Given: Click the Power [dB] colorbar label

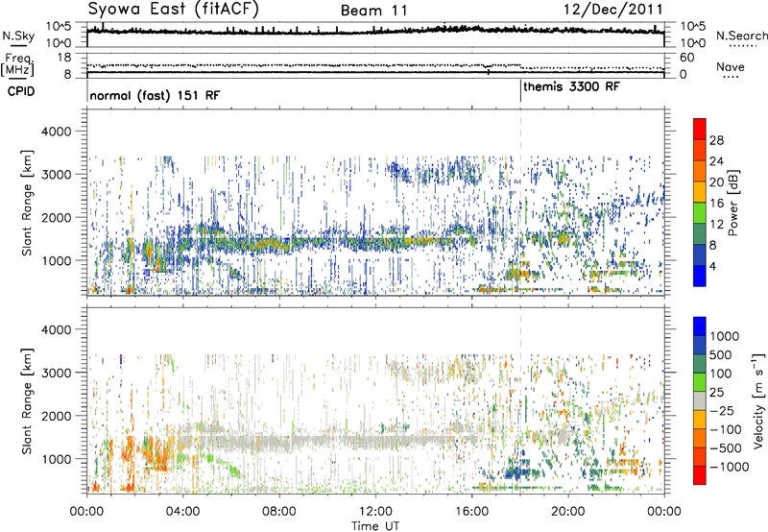Looking at the screenshot, I should pos(732,203).
